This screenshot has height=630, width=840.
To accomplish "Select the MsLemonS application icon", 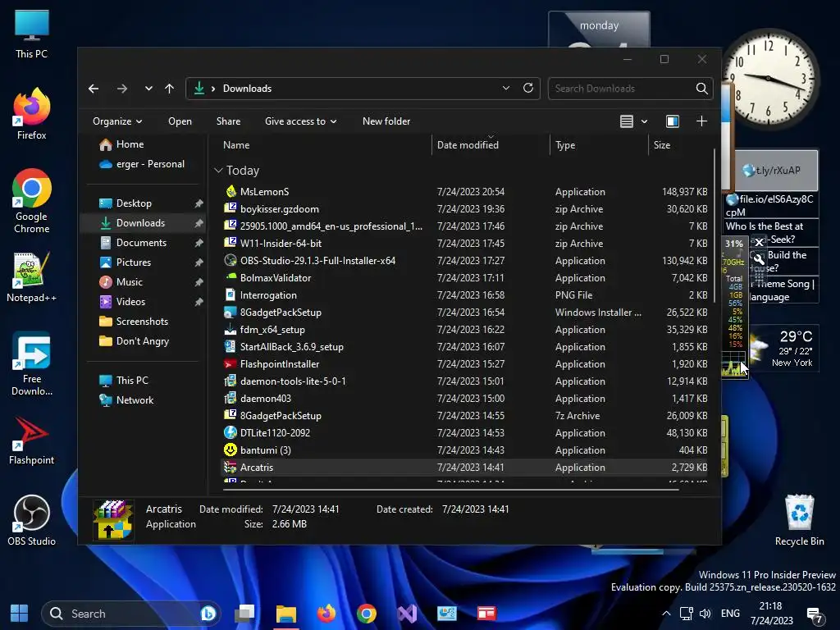I will (x=231, y=191).
